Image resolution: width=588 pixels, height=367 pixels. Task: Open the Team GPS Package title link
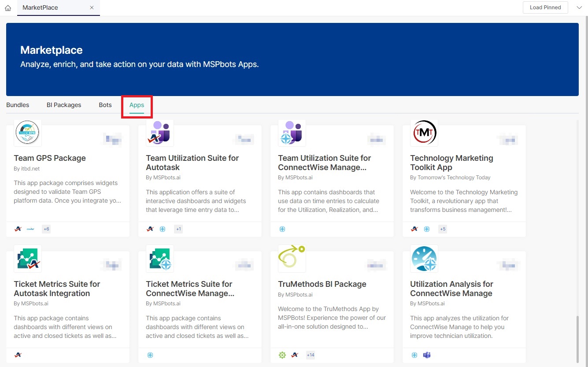(x=50, y=158)
